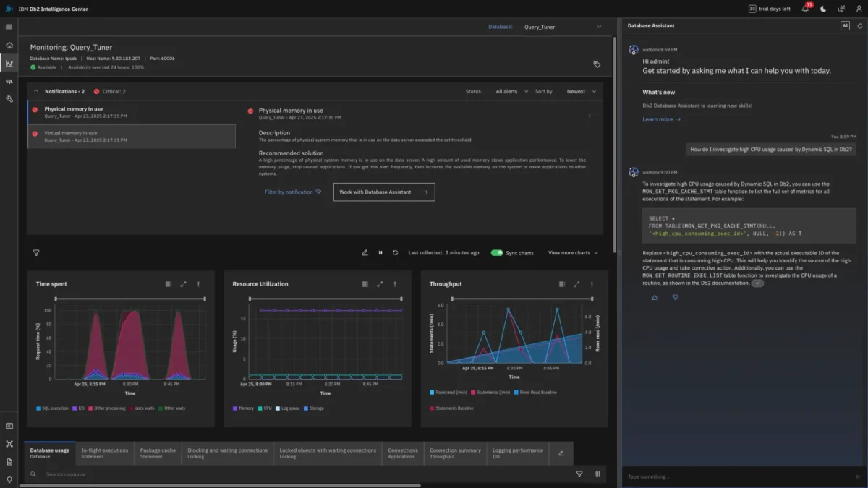Toggle Lock waits legend series

(x=141, y=408)
